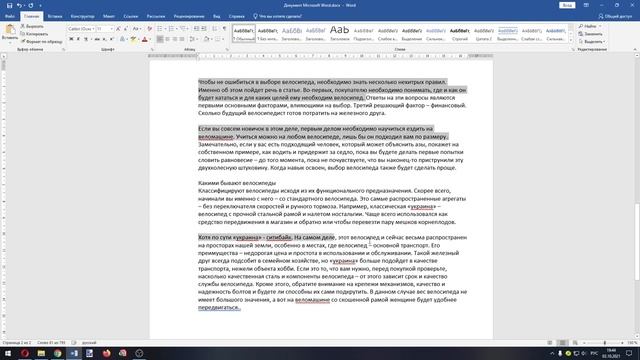
Task: Open notification center on taskbar
Action: [629, 353]
